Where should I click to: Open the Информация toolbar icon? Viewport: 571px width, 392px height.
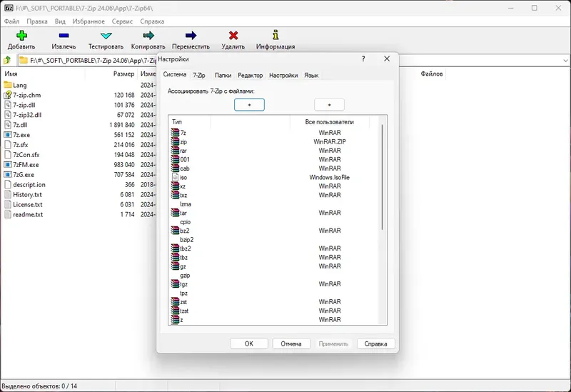(276, 35)
